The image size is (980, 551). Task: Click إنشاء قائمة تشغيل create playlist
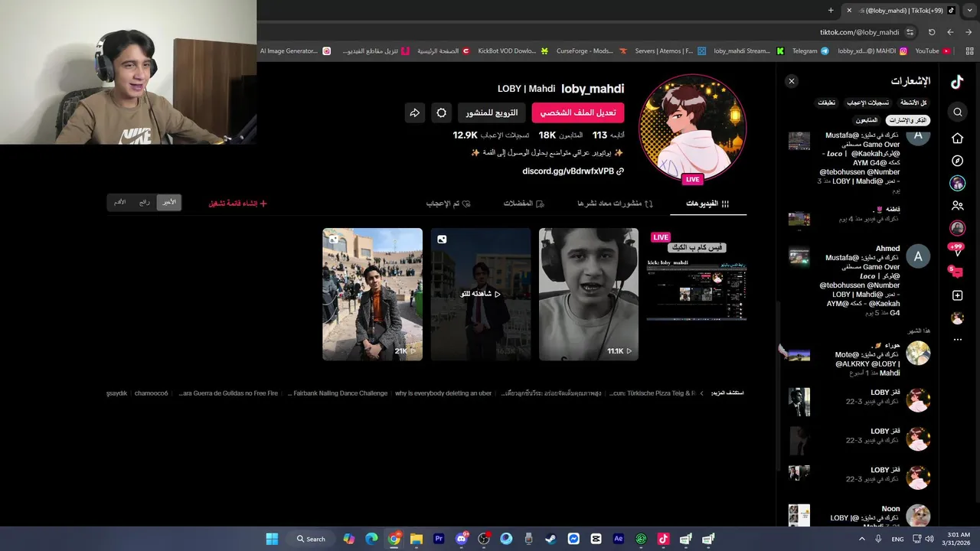237,204
